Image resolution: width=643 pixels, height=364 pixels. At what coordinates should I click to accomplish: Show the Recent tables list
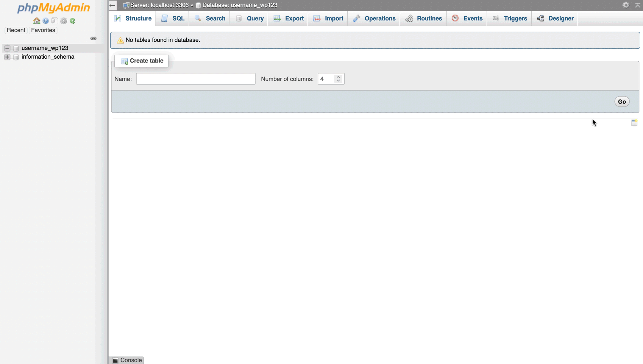pyautogui.click(x=16, y=30)
